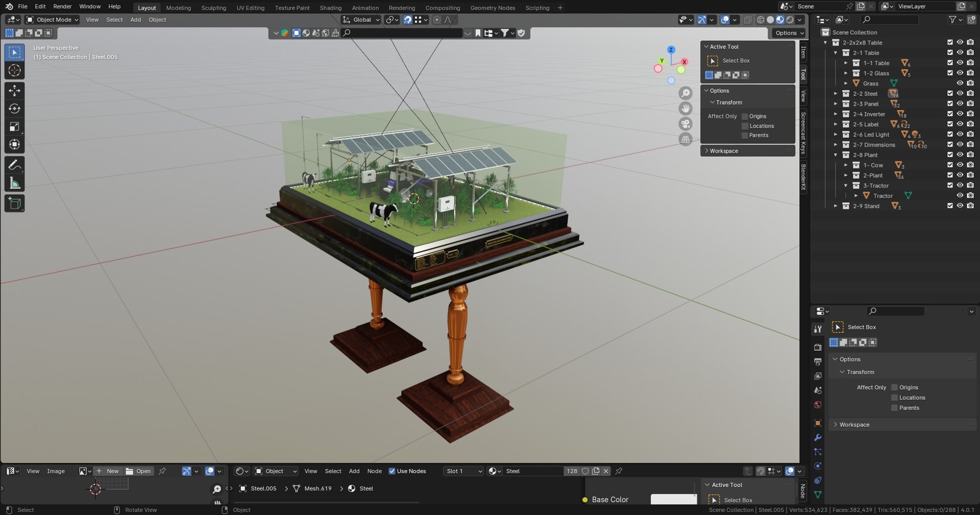Activate the Rotate tool
Image resolution: width=980 pixels, height=515 pixels.
[x=14, y=109]
